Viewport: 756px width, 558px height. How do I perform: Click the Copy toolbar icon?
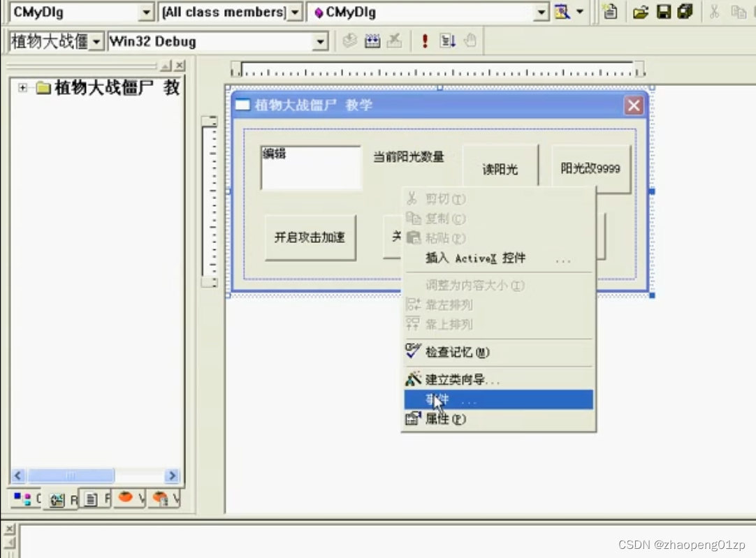point(738,12)
